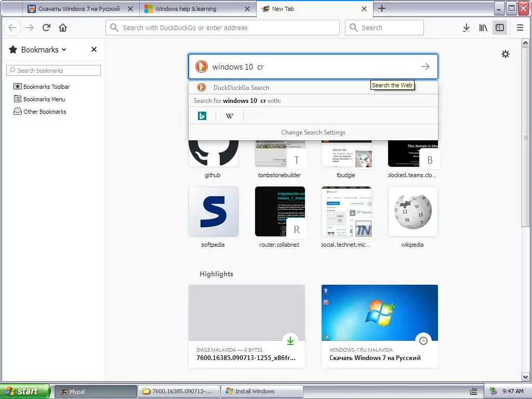This screenshot has width=532, height=399.
Task: Open a new tab with plus button
Action: 382,8
